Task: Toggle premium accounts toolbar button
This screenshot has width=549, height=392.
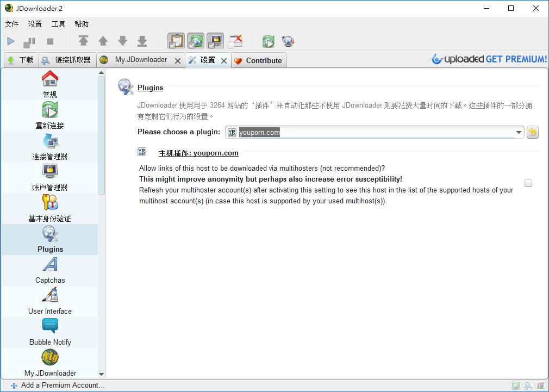Action: 215,41
